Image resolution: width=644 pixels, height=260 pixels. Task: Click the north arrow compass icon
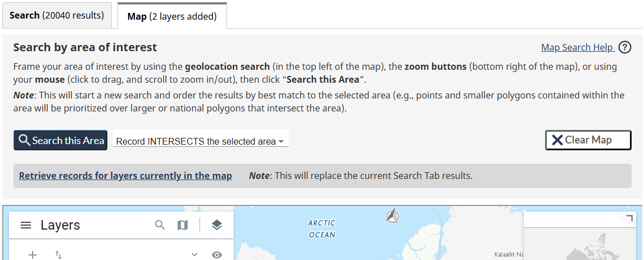point(393,215)
